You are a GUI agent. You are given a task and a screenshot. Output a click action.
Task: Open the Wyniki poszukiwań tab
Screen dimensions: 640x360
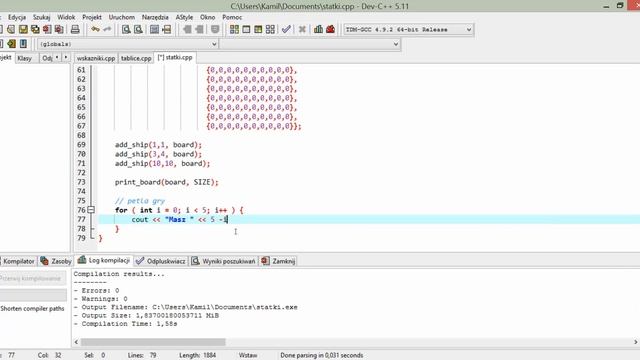point(224,261)
